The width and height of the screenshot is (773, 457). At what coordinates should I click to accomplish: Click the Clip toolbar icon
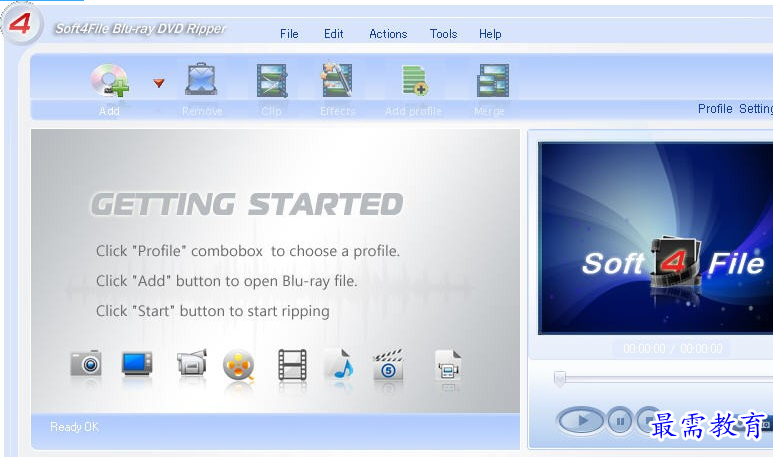272,80
